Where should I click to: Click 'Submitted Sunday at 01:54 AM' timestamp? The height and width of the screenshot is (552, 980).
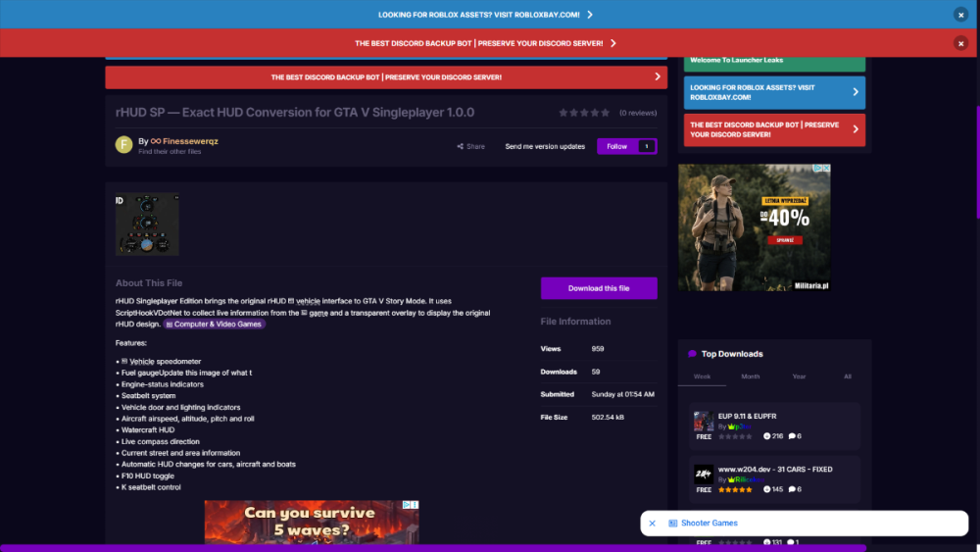[622, 394]
